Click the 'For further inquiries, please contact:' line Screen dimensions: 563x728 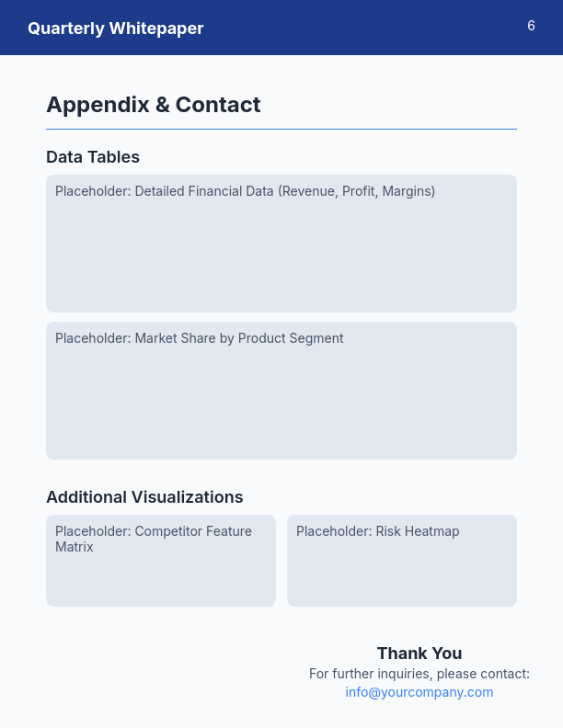[x=419, y=674]
